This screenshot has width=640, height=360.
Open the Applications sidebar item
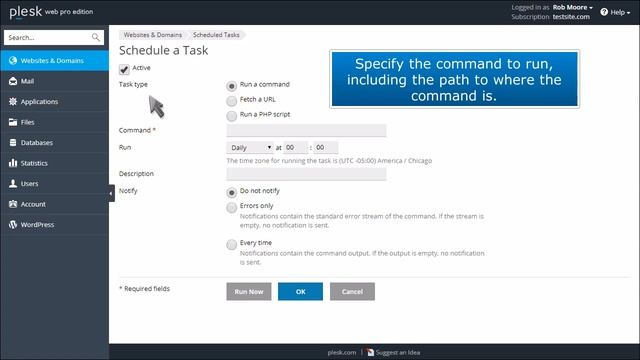tap(55, 102)
